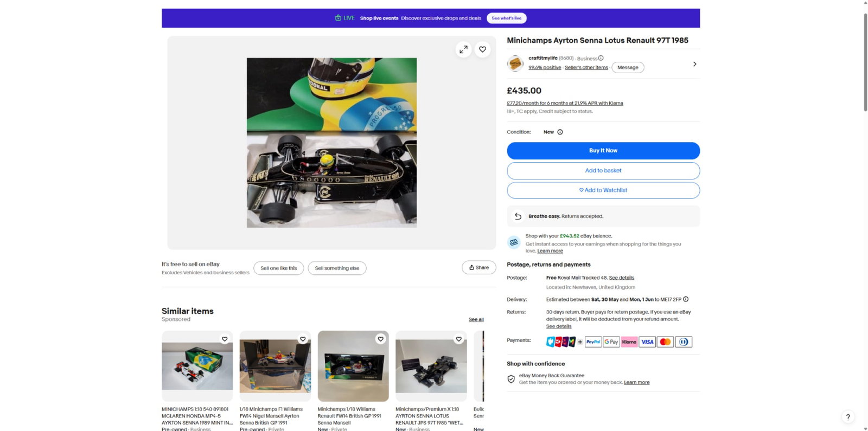
Task: Expand seller details chevron arrow
Action: (x=694, y=64)
